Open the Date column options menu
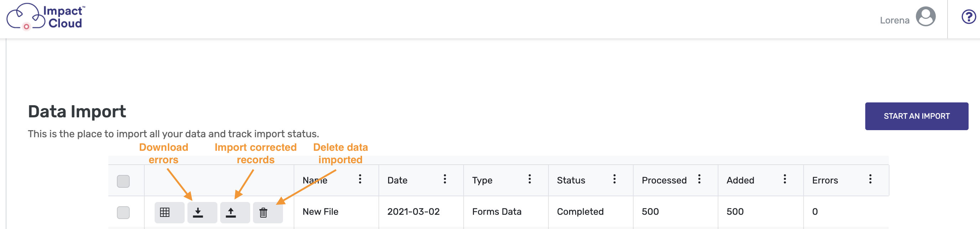The height and width of the screenshot is (229, 980). [x=445, y=179]
